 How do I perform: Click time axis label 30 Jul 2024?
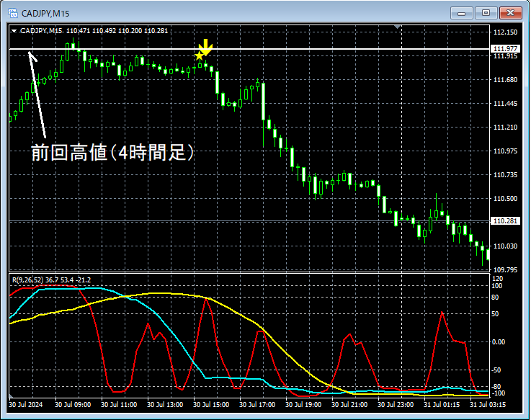26,405
